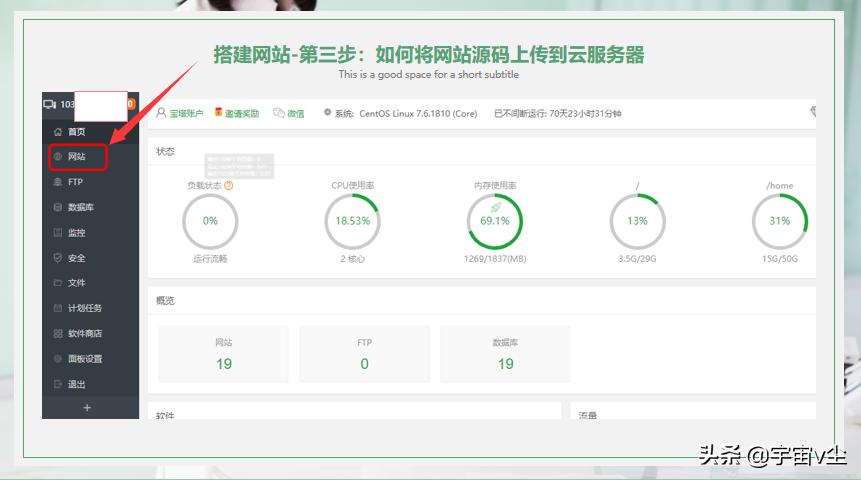This screenshot has height=480, width=861.
Task: Click the CentOS Linux 7.6.1810 system text
Action: [x=418, y=114]
